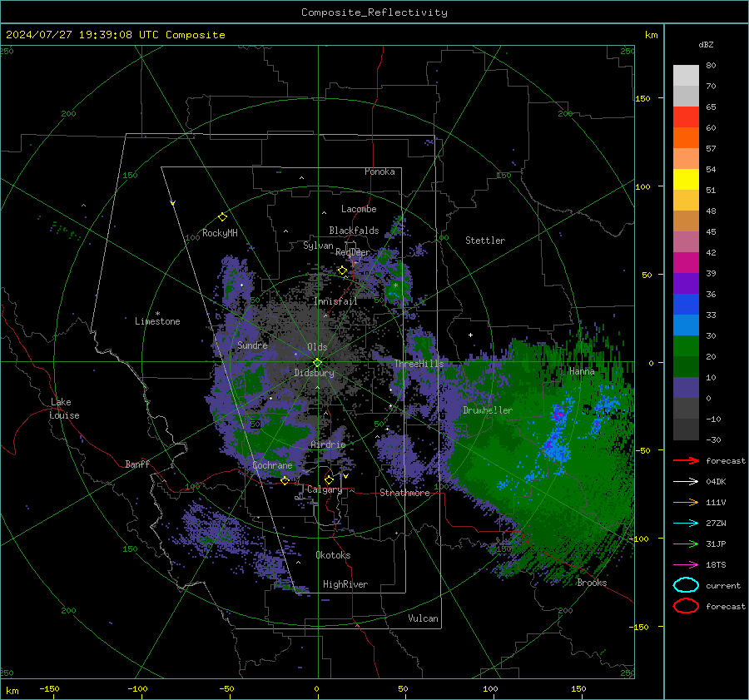This screenshot has height=700, width=749.
Task: Click the yellow diamond marker below Cochrane
Action: coord(285,481)
